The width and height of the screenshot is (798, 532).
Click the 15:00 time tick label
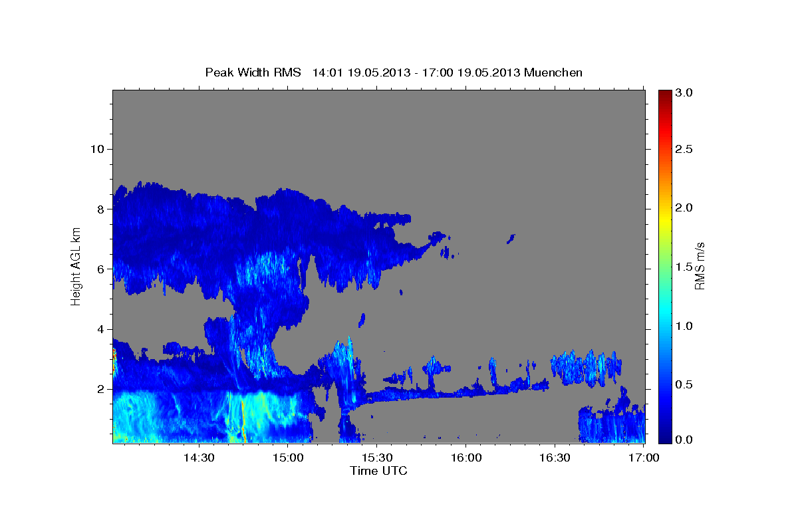[289, 458]
